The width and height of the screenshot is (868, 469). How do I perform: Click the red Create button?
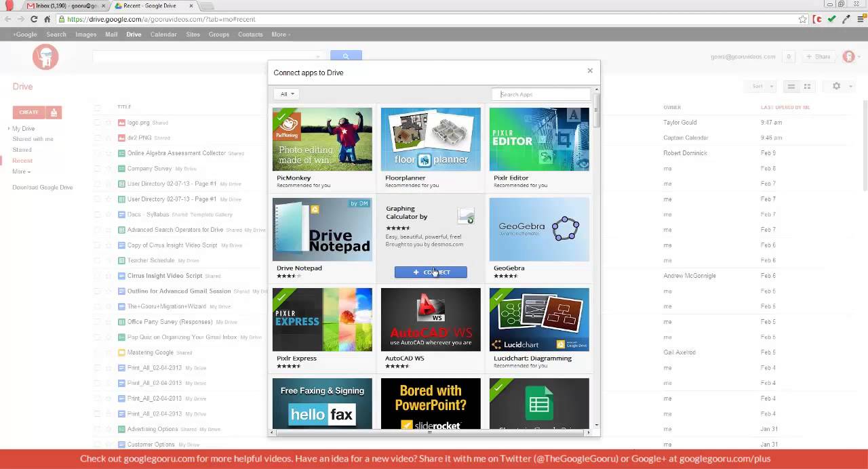click(x=28, y=112)
